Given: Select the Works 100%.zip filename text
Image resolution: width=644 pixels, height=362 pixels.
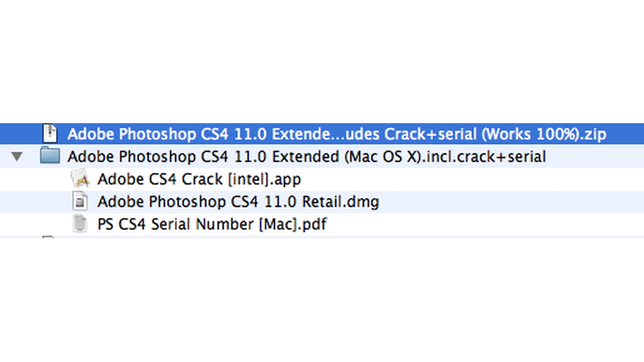Looking at the screenshot, I should coord(337,134).
